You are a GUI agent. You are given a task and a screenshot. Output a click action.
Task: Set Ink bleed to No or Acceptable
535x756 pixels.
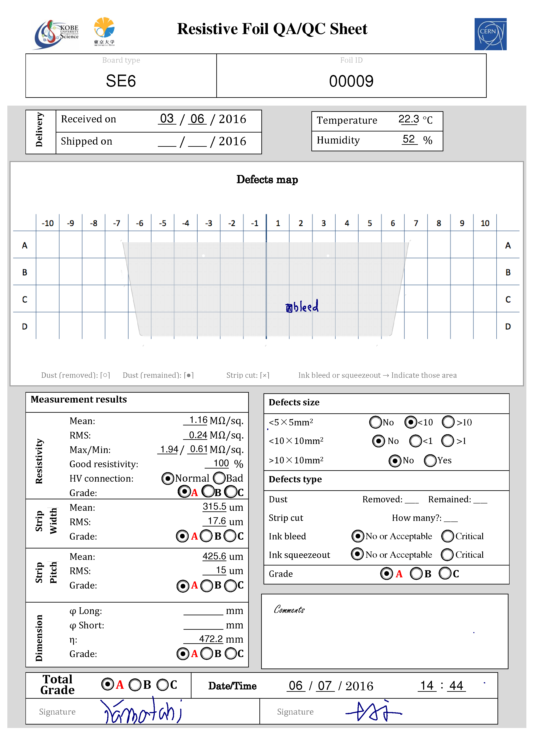coord(358,536)
